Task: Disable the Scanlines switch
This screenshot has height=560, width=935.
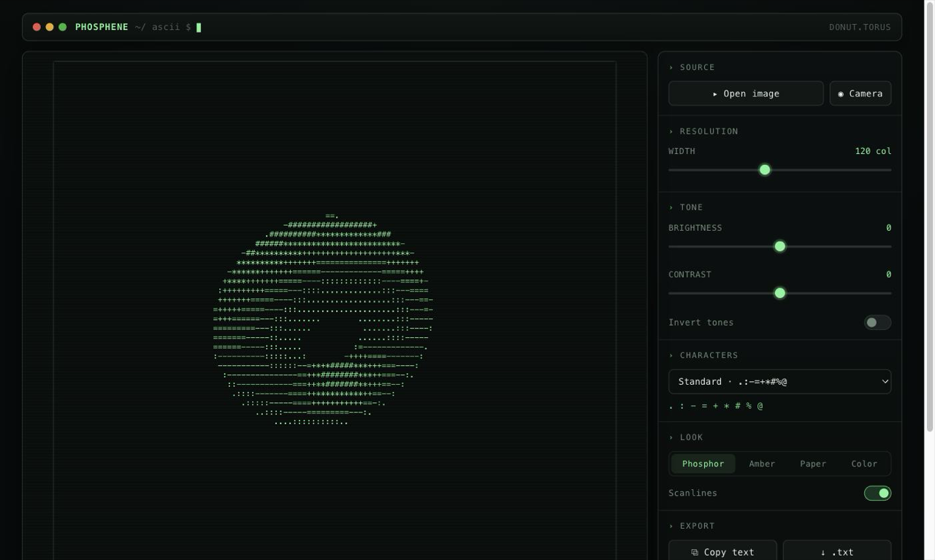Action: pos(877,494)
